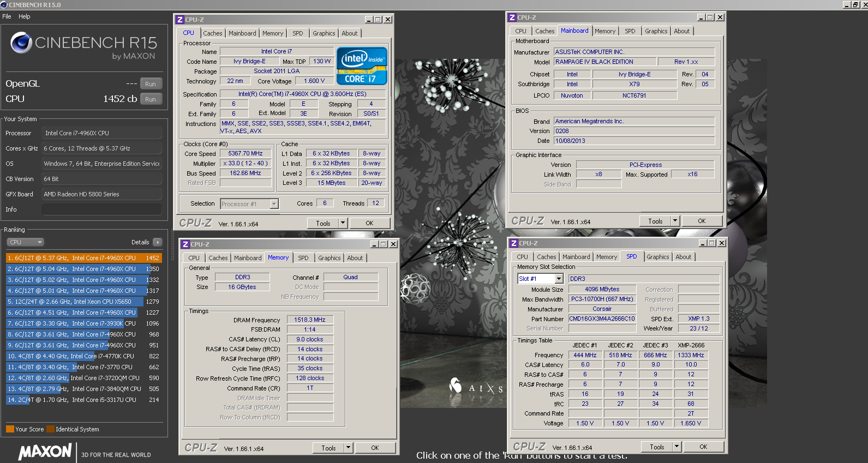
Task: Click the Cinebench title bar app icon
Action: tap(4, 4)
